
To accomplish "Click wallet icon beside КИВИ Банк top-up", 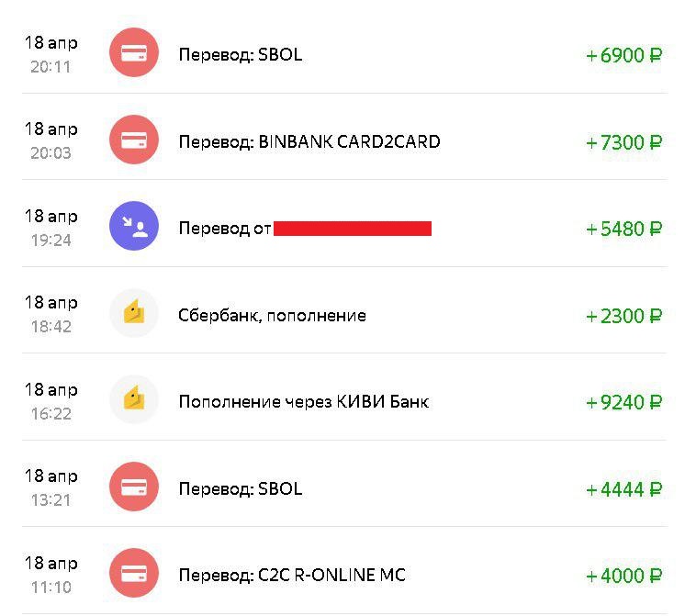I will click(134, 400).
